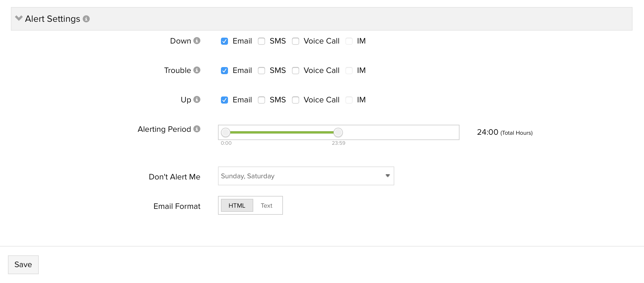Click the info icon next to Up

197,99
